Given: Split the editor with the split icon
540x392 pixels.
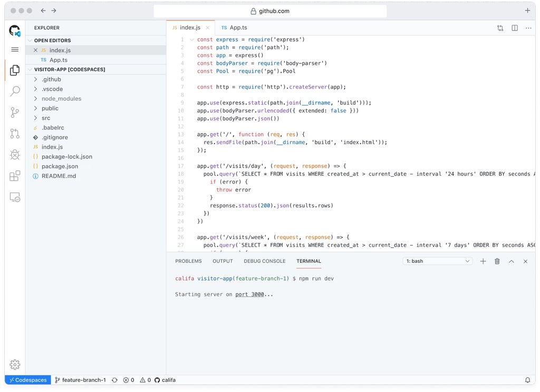Looking at the screenshot, I should [515, 28].
